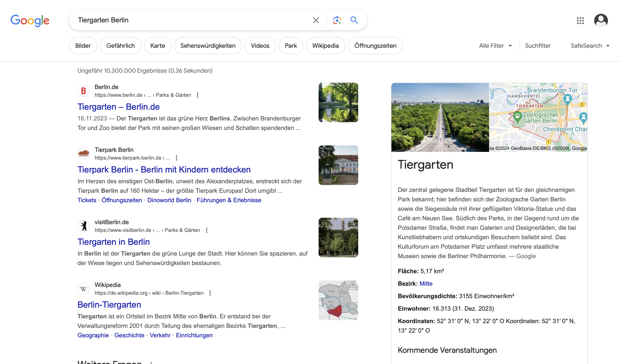620x364 pixels.
Task: Click the Tiergarten knowledge panel title
Action: coord(425,165)
